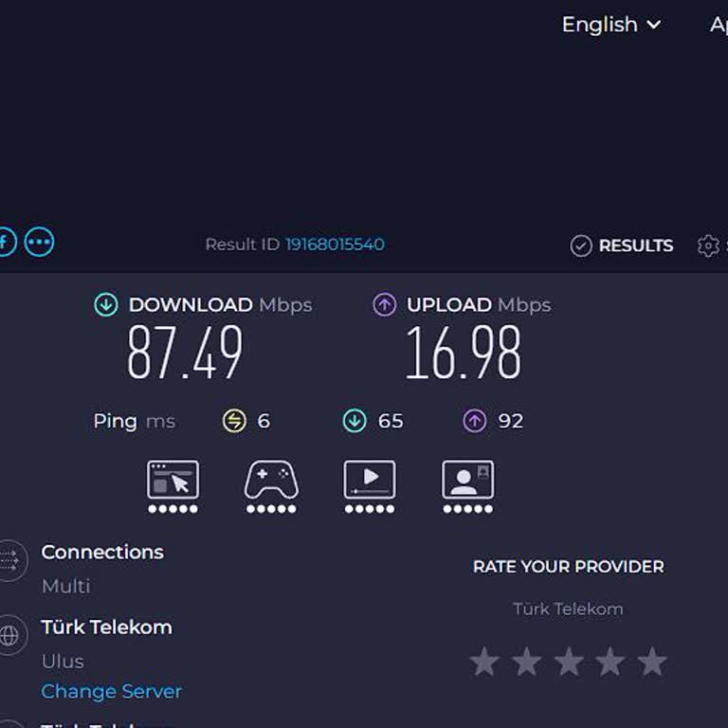
Task: Open the more sharing options ellipsis icon
Action: [39, 242]
